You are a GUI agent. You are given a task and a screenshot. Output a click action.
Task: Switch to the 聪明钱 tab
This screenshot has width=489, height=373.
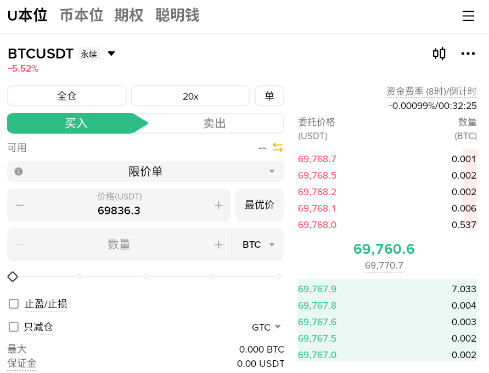point(177,15)
